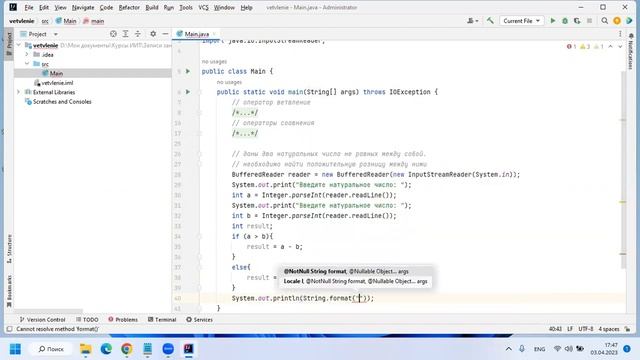Open the Refactor menu

[129, 7]
